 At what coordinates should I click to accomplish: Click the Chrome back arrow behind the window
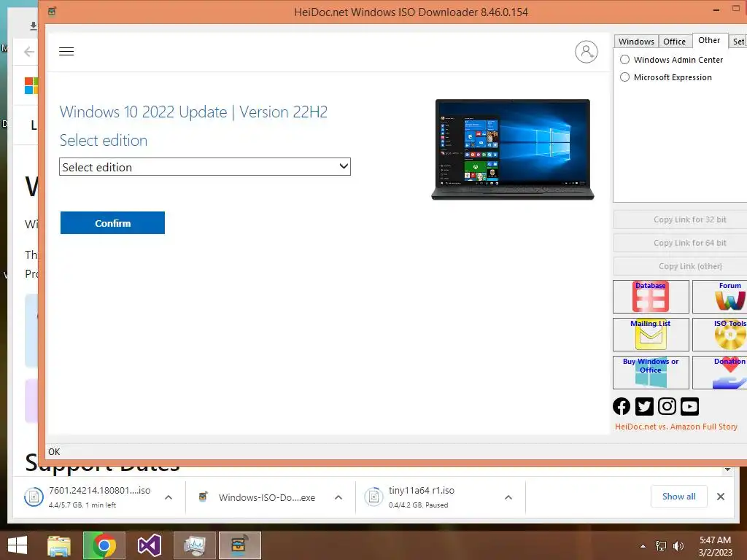[29, 52]
